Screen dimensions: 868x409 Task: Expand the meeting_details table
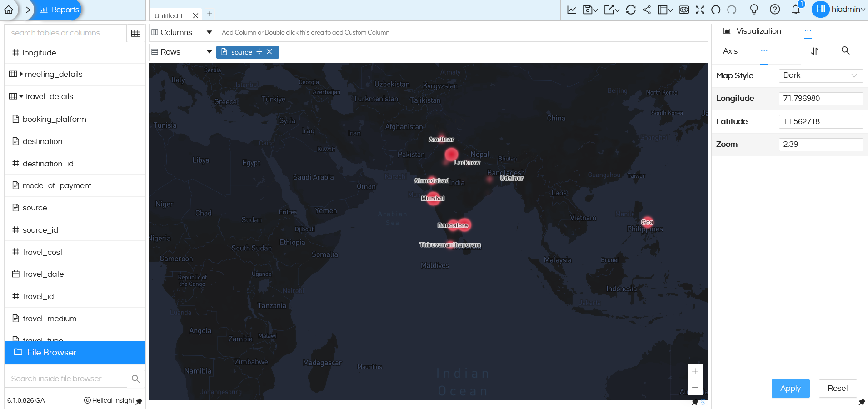(20, 74)
